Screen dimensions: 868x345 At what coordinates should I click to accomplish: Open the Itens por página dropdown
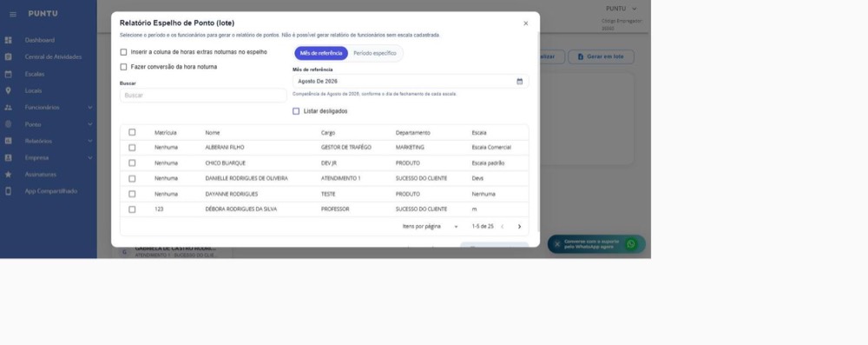pos(456,227)
